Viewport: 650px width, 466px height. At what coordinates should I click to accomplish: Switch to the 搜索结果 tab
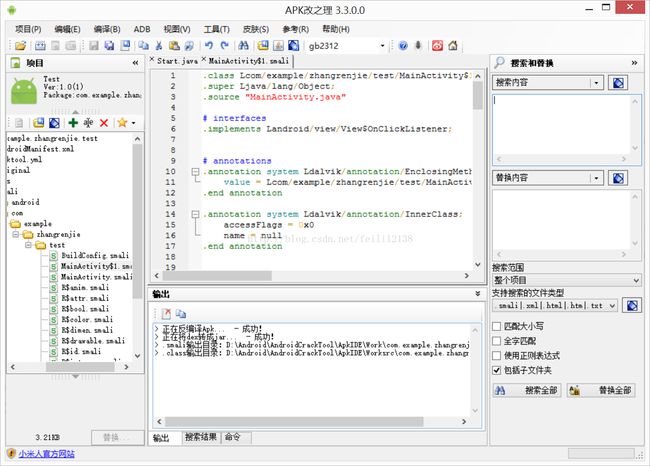201,437
